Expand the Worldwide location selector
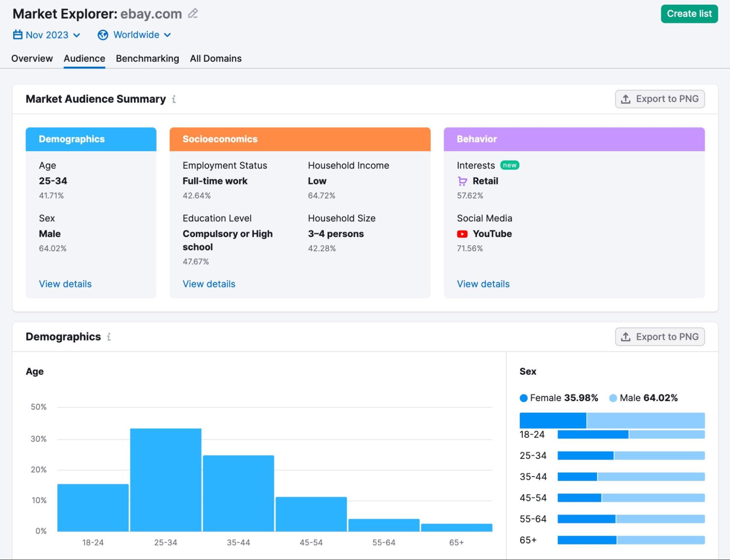This screenshot has width=730, height=560. (136, 35)
